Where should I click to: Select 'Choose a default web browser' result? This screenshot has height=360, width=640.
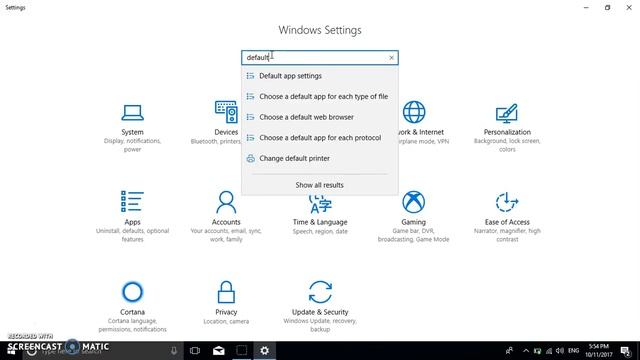(x=320, y=117)
